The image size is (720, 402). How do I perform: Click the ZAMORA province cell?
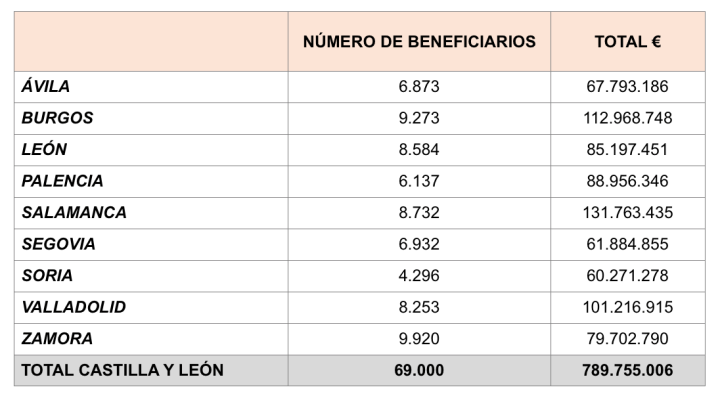coord(57,339)
